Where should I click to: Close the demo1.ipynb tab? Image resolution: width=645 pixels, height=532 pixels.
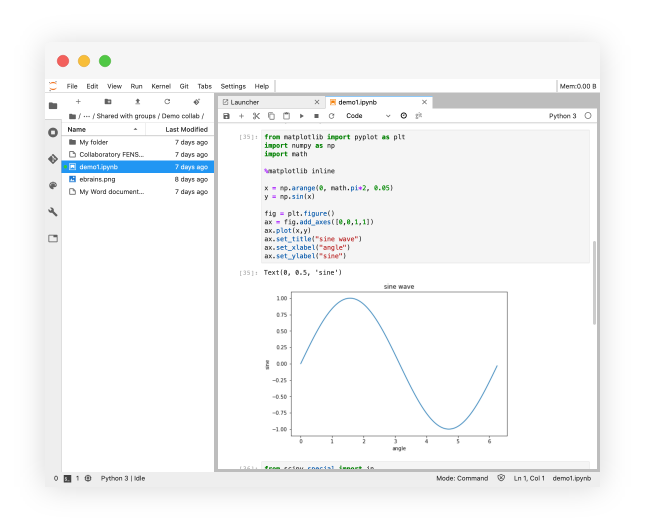pos(426,102)
